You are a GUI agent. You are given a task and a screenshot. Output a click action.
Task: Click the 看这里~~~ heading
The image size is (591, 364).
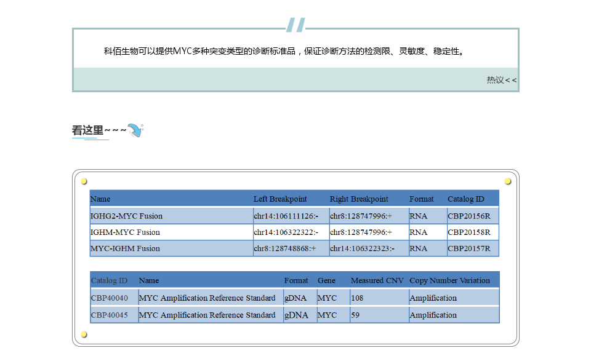pos(99,130)
